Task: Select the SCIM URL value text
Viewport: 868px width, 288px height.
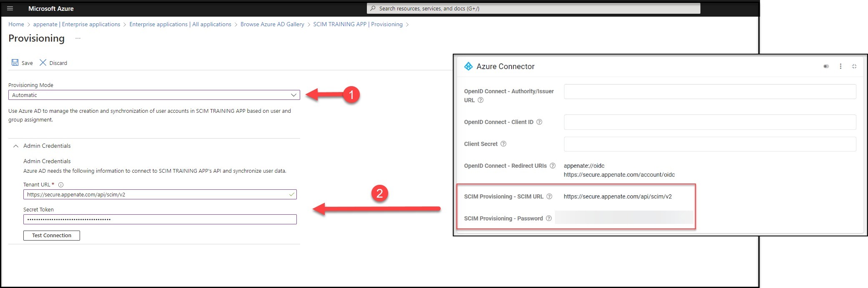Action: (x=618, y=196)
